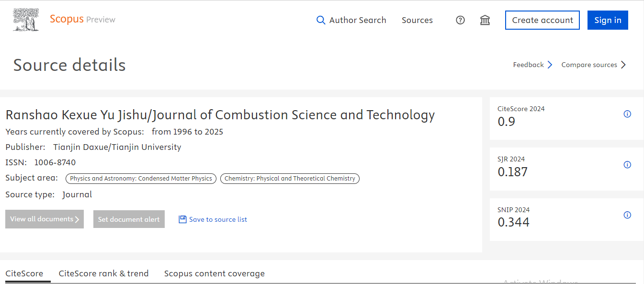This screenshot has width=644, height=284.
Task: Click the Save to source list icon
Action: point(182,219)
